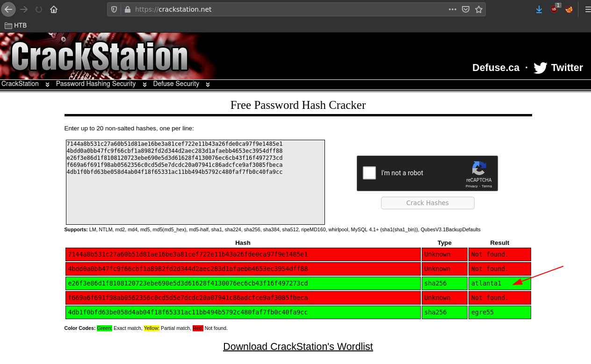Click the Hash column header
The width and height of the screenshot is (591, 364).
pyautogui.click(x=243, y=243)
